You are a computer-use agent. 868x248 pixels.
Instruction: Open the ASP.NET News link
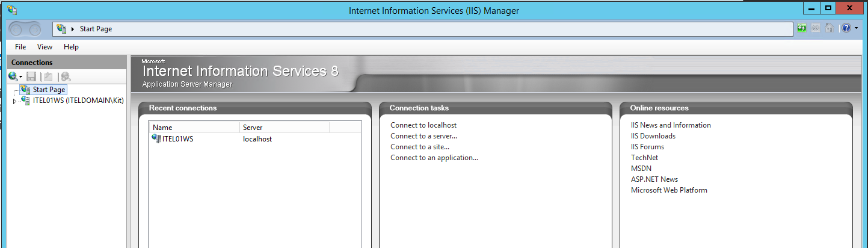(x=654, y=179)
